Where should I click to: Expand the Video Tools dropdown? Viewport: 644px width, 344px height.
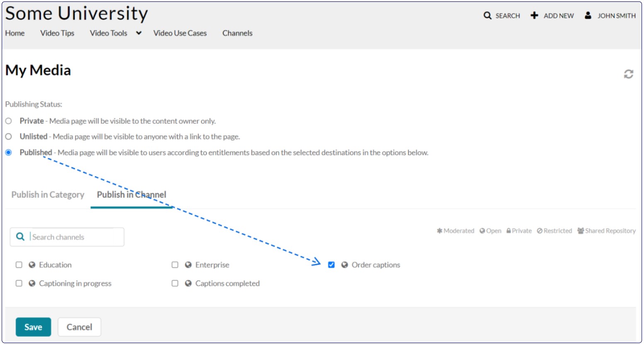(139, 33)
